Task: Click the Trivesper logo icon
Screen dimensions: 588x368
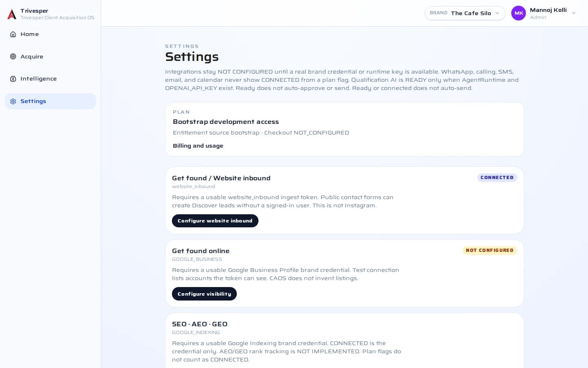Action: click(x=12, y=14)
